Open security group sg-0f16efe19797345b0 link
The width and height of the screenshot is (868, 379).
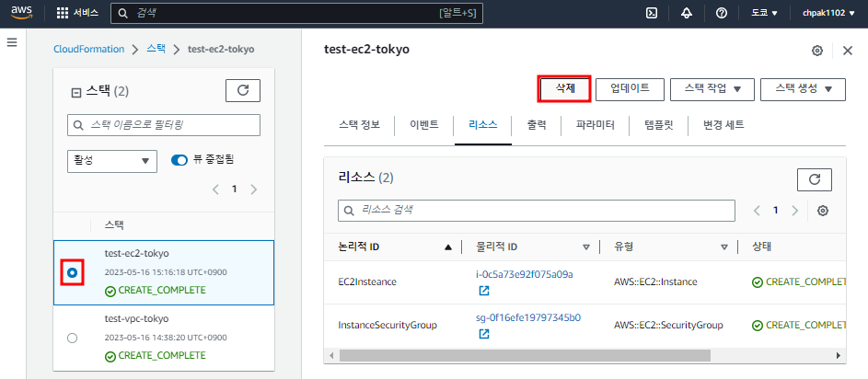point(528,317)
